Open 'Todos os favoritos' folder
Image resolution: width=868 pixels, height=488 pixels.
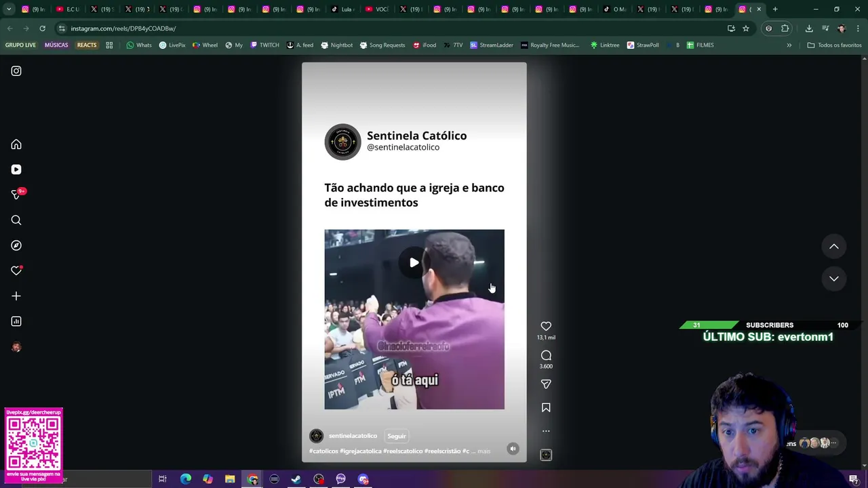tap(834, 45)
